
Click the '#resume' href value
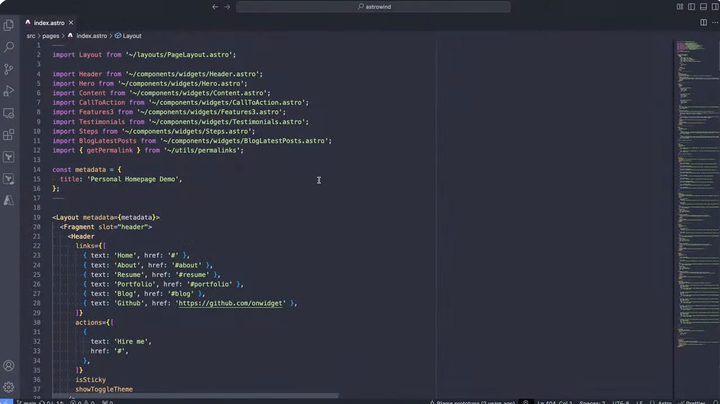coord(192,275)
